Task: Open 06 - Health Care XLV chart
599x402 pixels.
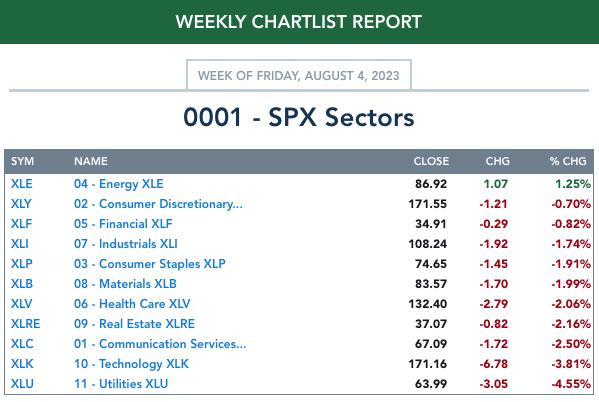Action: (x=132, y=304)
